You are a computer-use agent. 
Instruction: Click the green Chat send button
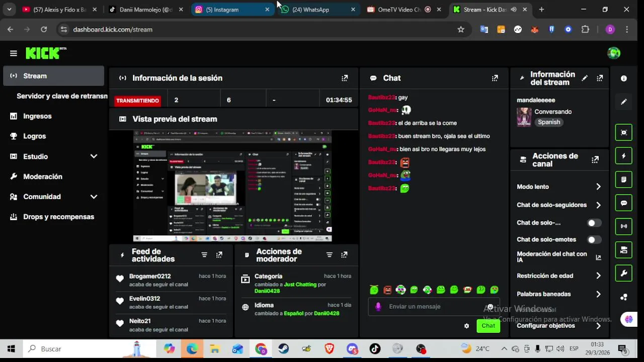tap(488, 326)
